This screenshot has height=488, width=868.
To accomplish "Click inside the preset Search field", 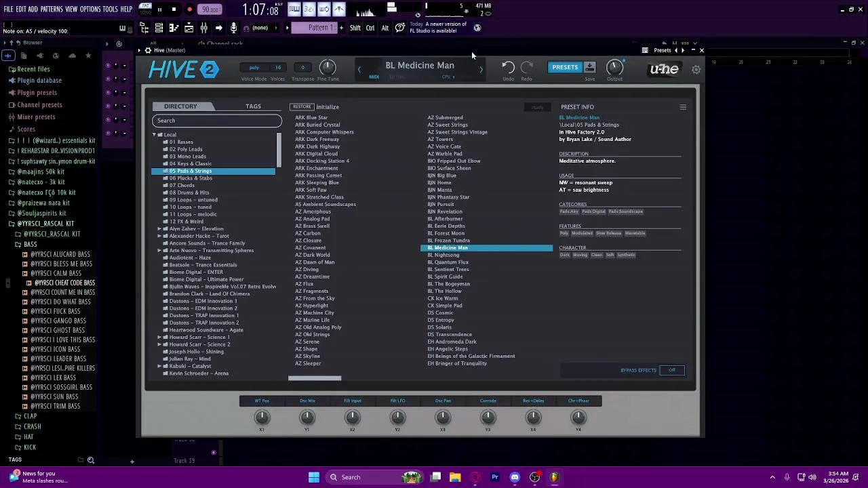I will pyautogui.click(x=217, y=121).
